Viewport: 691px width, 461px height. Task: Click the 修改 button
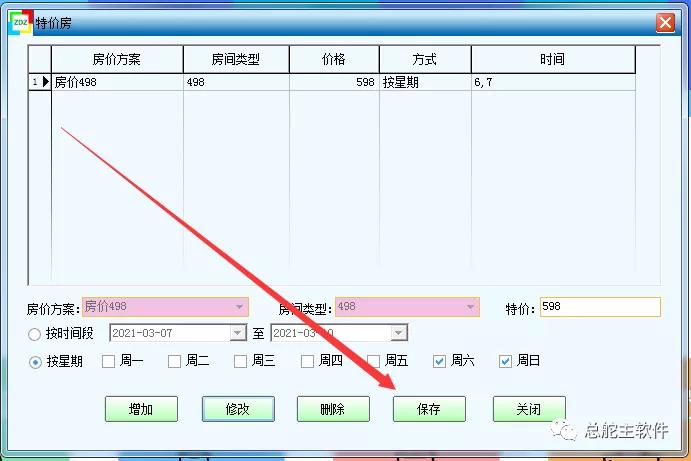coord(238,409)
